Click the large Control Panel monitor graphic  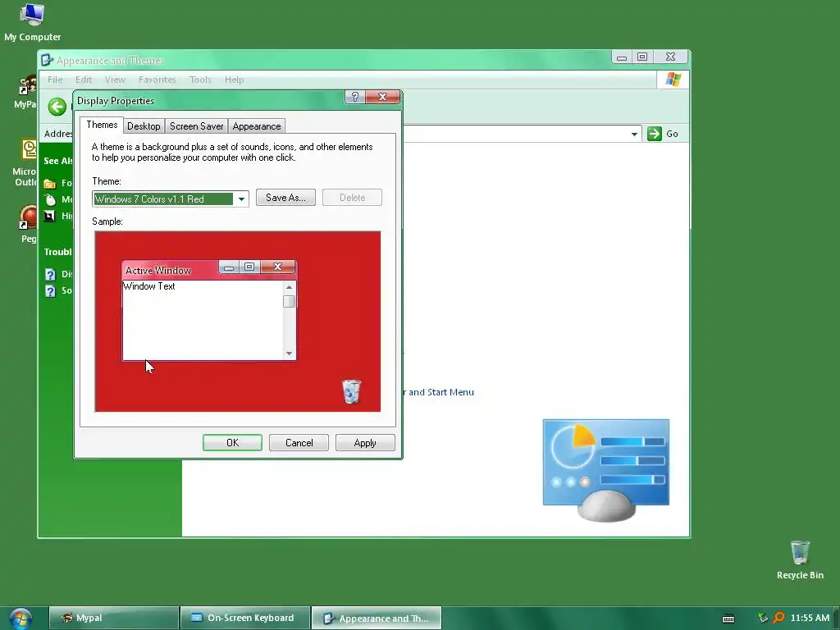606,470
